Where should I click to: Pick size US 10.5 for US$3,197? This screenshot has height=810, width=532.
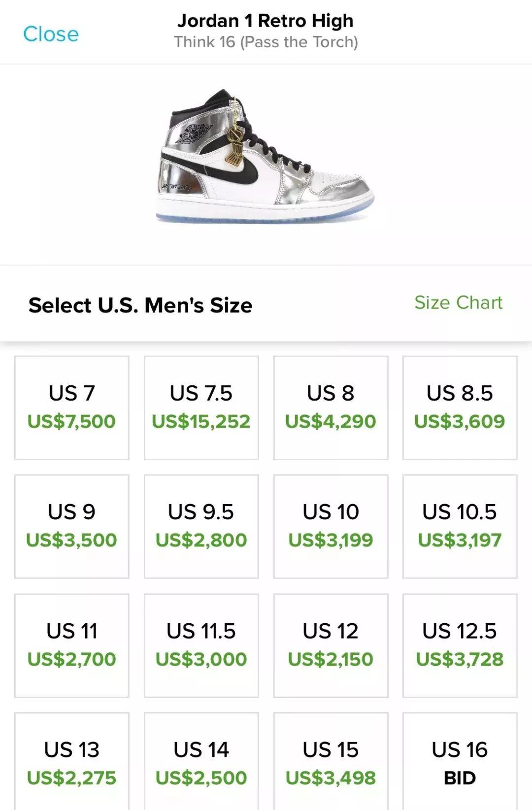[460, 527]
